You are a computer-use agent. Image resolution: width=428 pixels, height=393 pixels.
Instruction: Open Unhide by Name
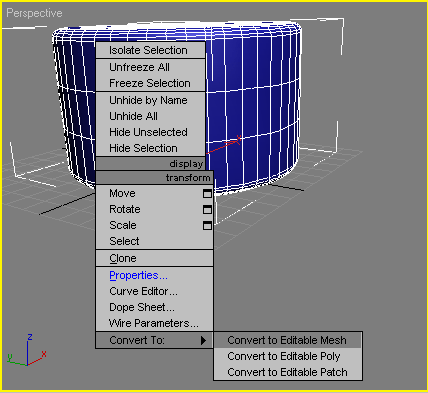(x=150, y=100)
